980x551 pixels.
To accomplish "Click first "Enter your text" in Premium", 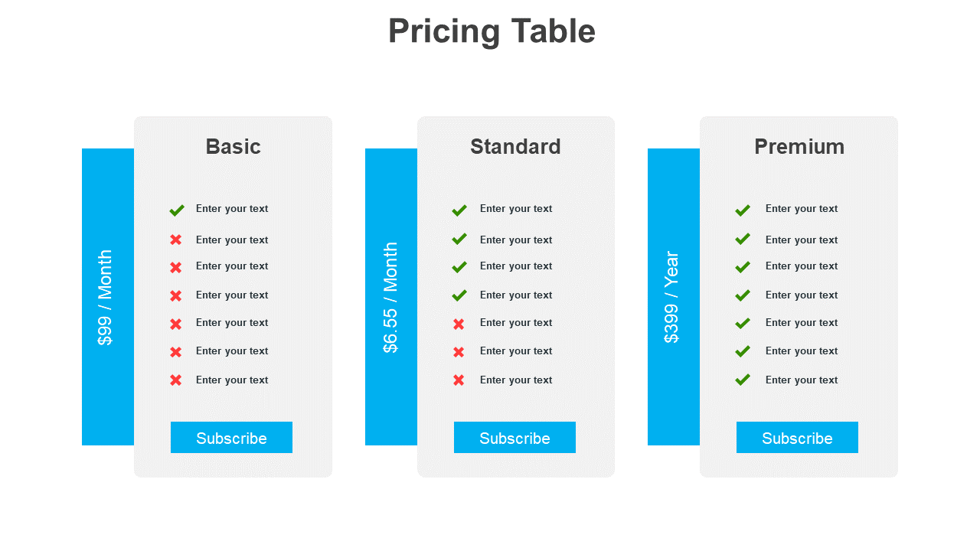I will (x=802, y=209).
